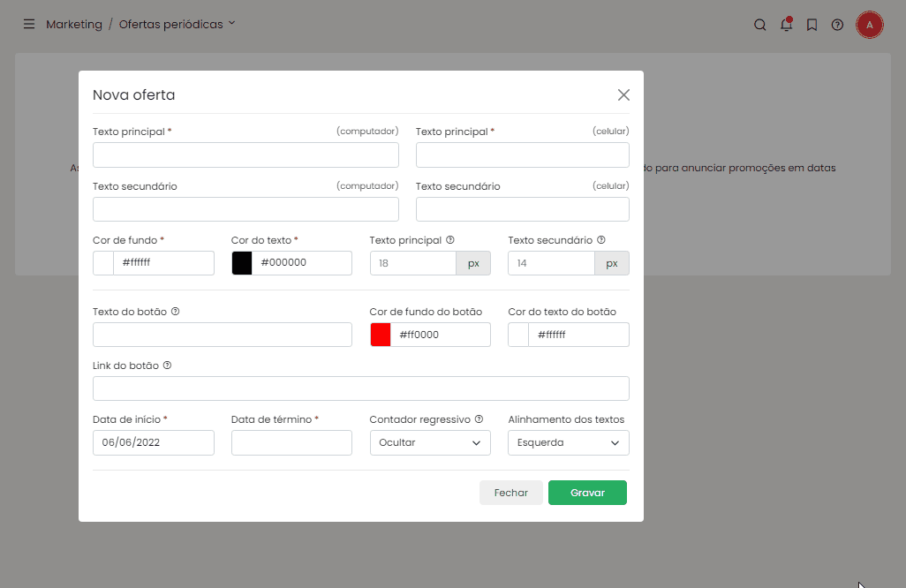Expand the Contador regressivo dropdown
This screenshot has width=906, height=588.
tap(430, 442)
